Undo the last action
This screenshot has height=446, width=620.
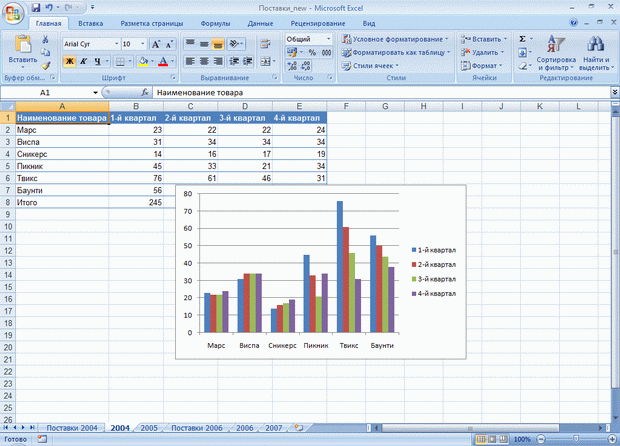click(x=49, y=8)
